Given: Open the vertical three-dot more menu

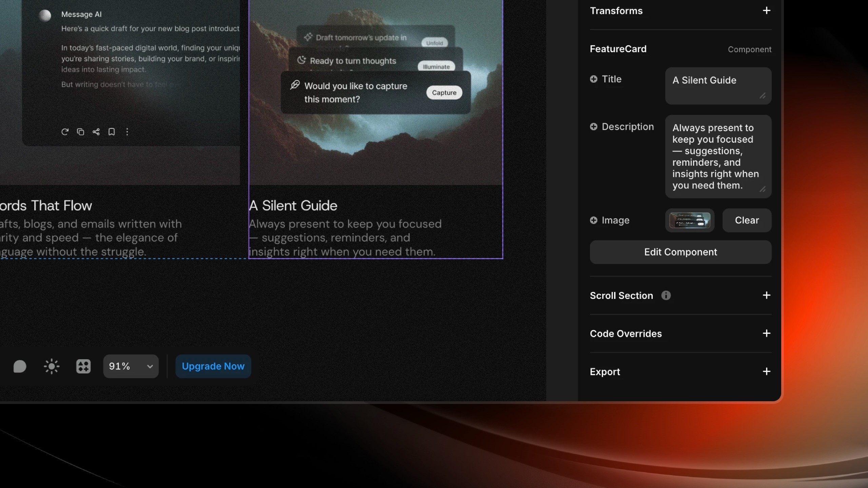Looking at the screenshot, I should pos(127,132).
